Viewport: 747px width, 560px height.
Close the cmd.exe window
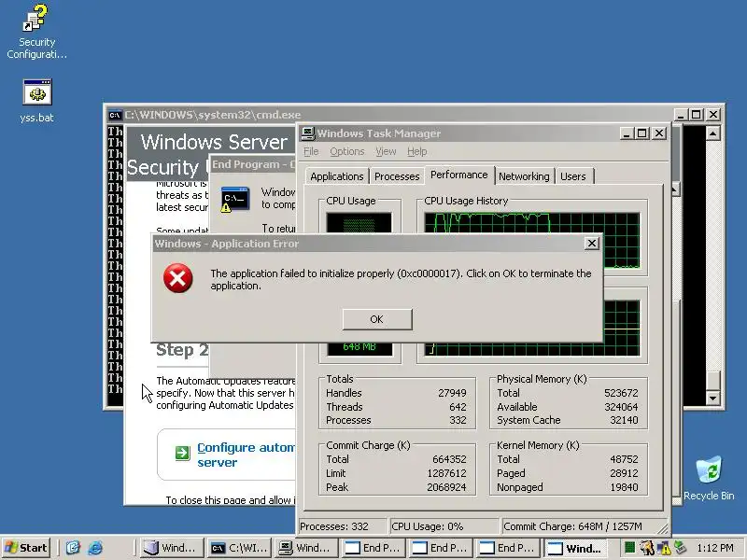tap(713, 115)
